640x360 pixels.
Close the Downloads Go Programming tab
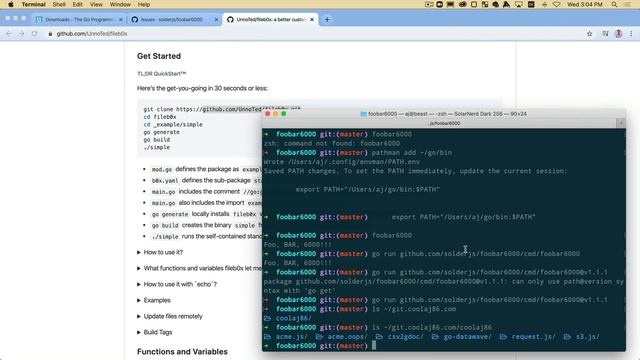tap(120, 20)
